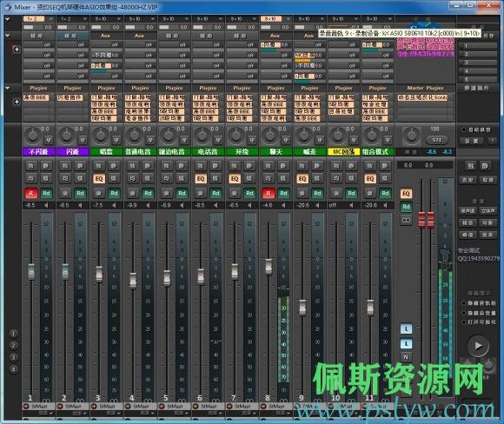Click the phase invert button on 唱歌 track
Image resolution: width=504 pixels, height=424 pixels.
(x=116, y=140)
